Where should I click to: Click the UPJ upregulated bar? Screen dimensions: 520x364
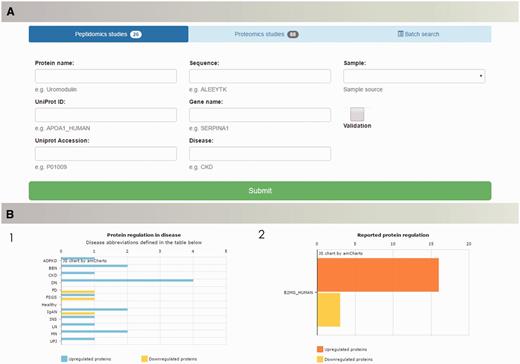pyautogui.click(x=78, y=339)
